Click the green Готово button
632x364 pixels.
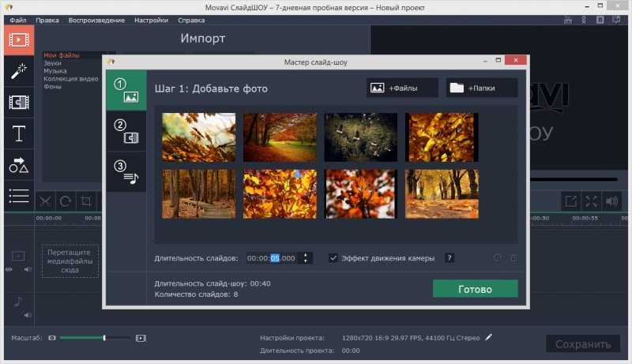[476, 289]
